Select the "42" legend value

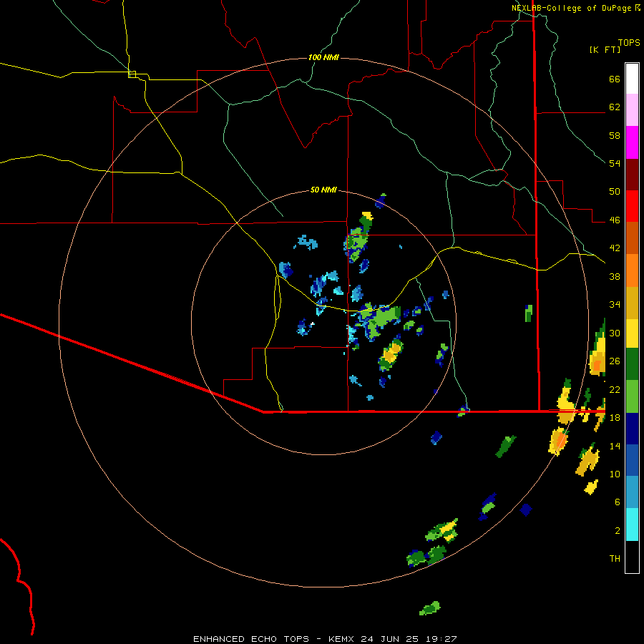click(615, 248)
